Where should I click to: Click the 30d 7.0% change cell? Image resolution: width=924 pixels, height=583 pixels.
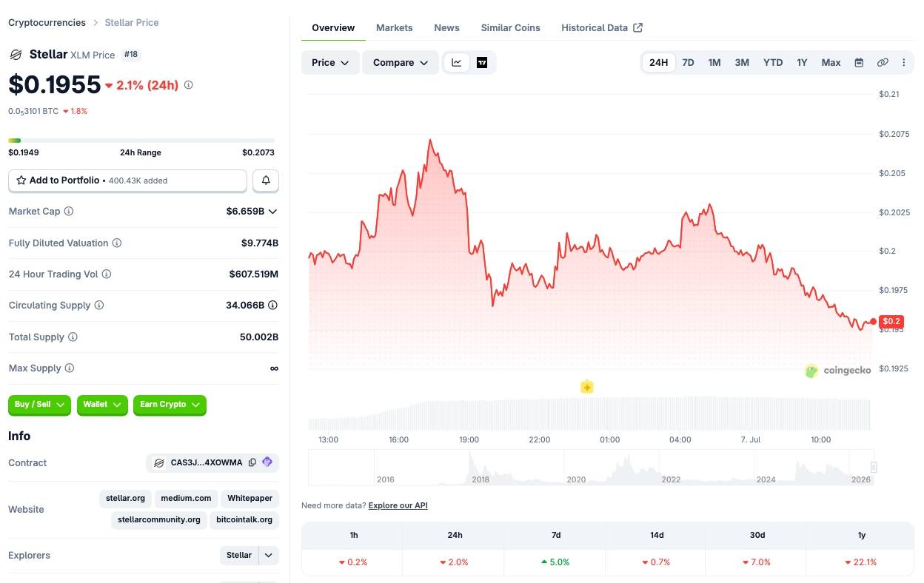[x=756, y=562]
